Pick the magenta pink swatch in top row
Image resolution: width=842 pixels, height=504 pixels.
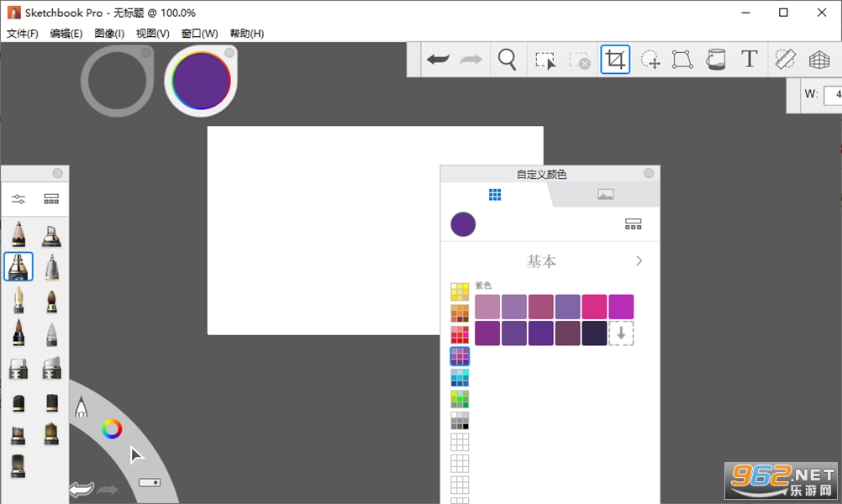[x=594, y=307]
